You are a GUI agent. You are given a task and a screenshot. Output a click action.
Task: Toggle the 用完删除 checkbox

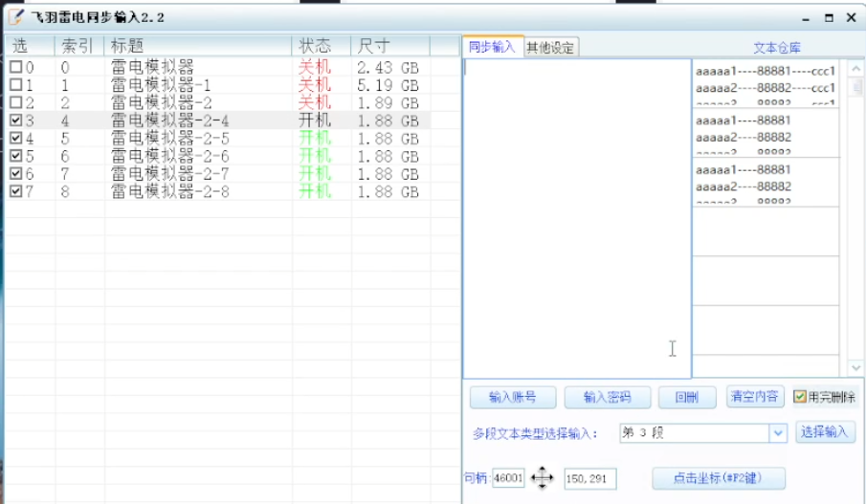click(x=800, y=397)
